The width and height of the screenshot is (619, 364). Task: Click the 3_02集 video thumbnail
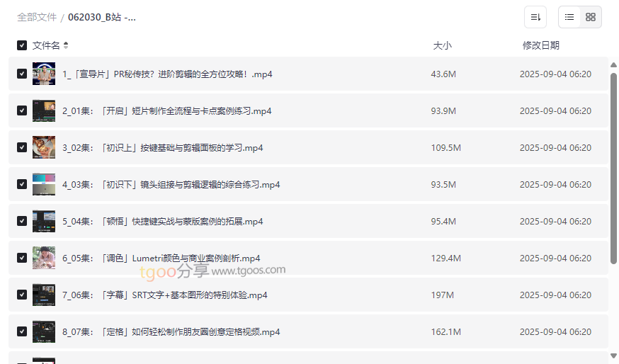44,147
